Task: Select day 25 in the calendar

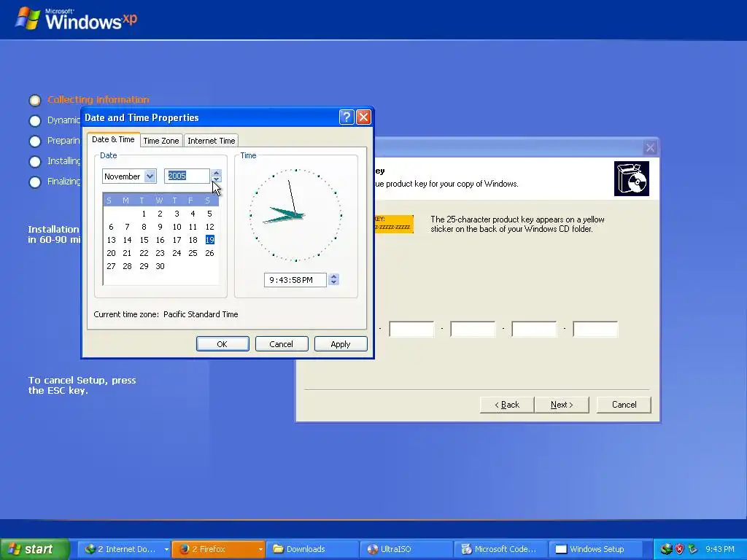Action: pyautogui.click(x=193, y=253)
